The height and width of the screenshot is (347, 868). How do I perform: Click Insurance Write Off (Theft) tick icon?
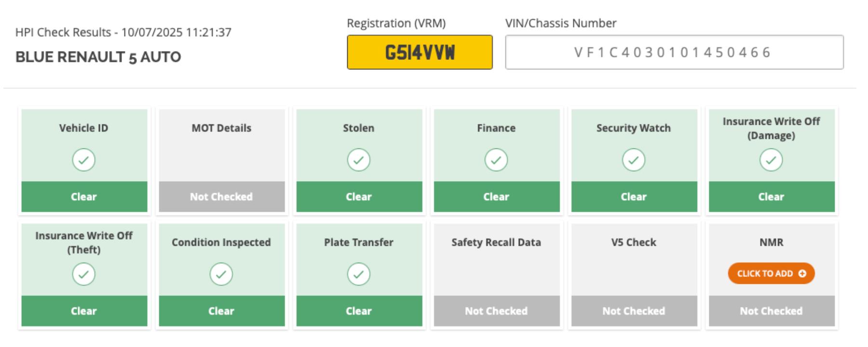tap(84, 274)
